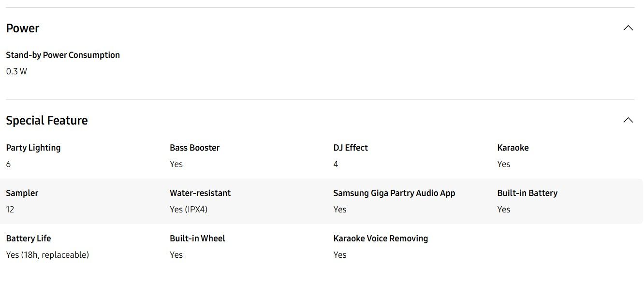The width and height of the screenshot is (644, 308).
Task: Click the Sampler value 12
Action: click(11, 210)
